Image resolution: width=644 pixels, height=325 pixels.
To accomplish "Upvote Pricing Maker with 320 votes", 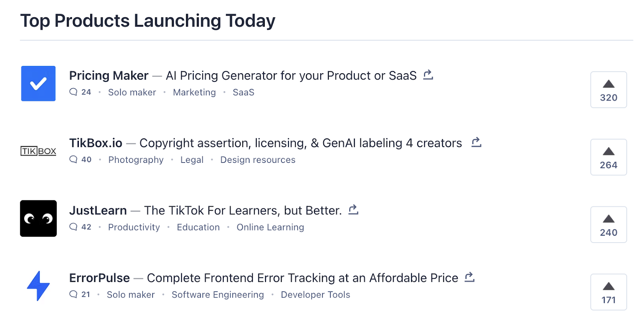I will coord(609,90).
